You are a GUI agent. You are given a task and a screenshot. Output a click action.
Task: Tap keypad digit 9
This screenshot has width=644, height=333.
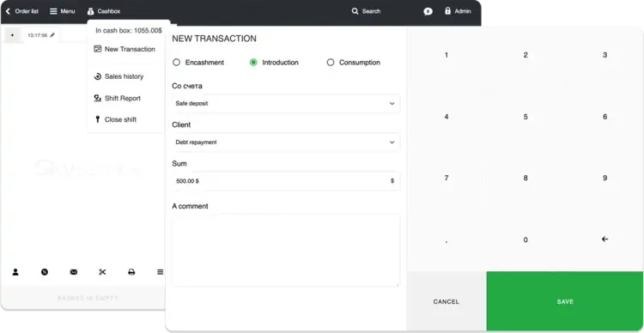(605, 179)
